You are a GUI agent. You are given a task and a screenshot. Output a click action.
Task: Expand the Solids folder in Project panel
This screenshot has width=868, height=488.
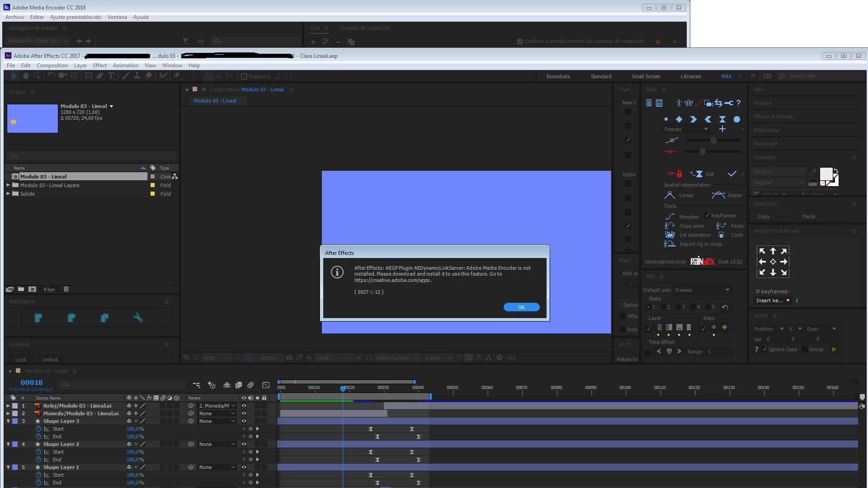point(8,194)
